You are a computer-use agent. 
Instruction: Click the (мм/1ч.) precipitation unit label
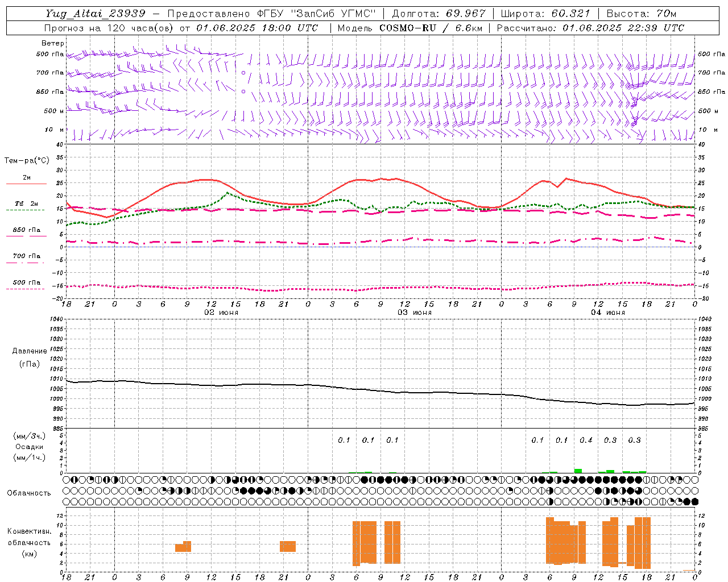(30, 458)
